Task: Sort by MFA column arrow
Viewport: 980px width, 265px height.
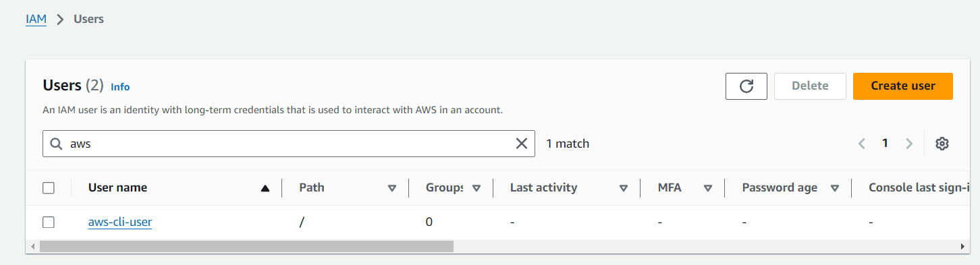Action: click(x=708, y=188)
